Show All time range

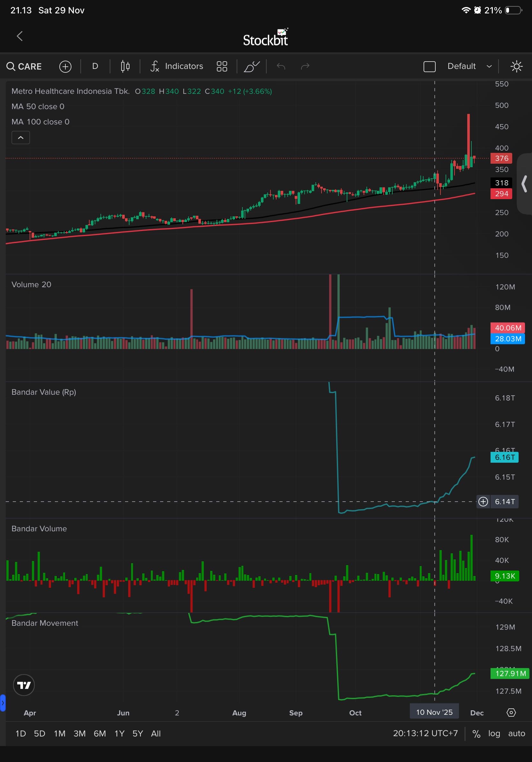[156, 734]
